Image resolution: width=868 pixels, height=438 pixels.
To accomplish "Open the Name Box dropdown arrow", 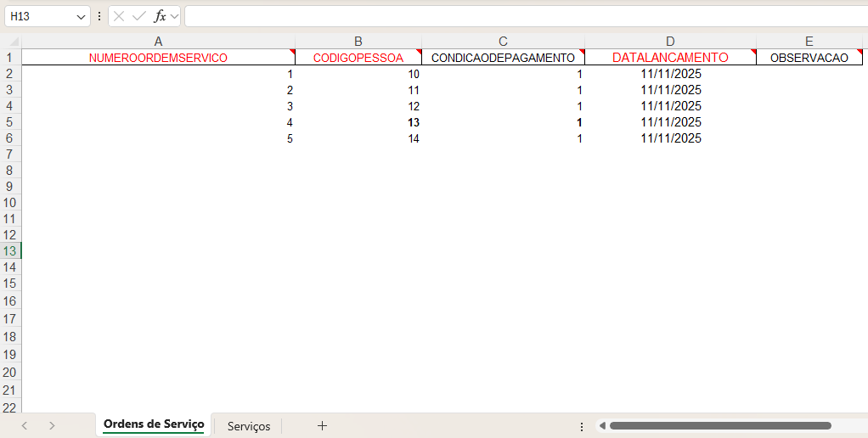I will pyautogui.click(x=82, y=16).
